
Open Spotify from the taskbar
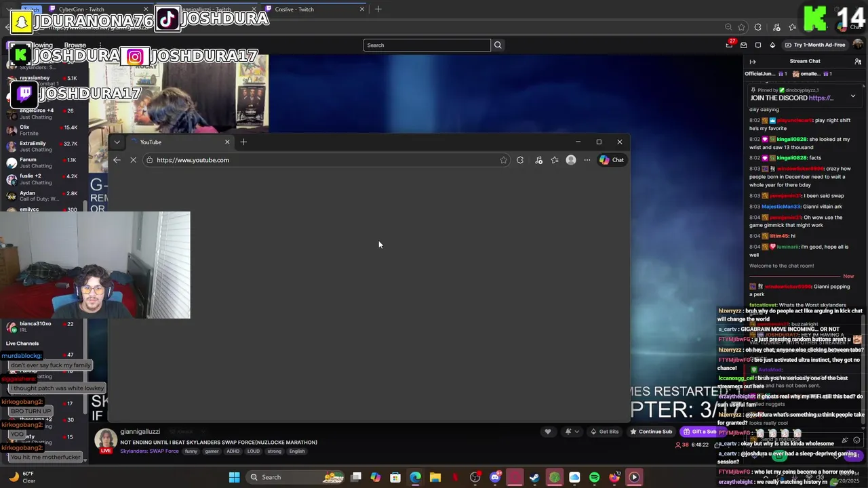click(595, 477)
